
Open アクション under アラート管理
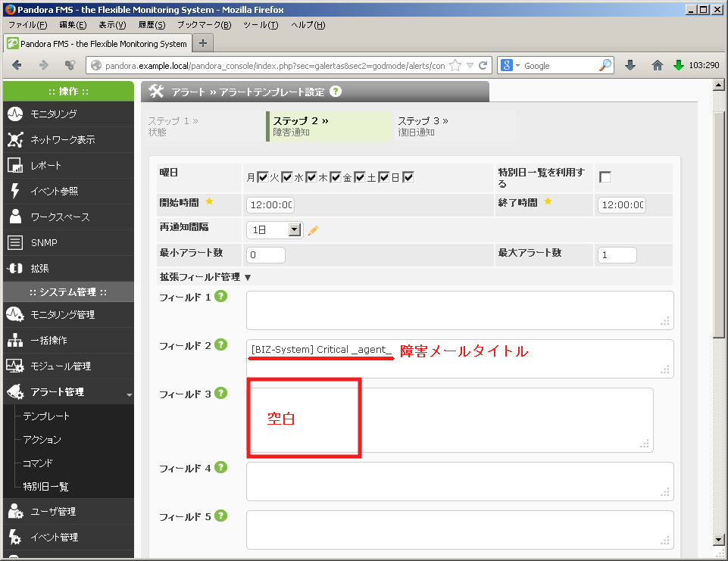42,439
